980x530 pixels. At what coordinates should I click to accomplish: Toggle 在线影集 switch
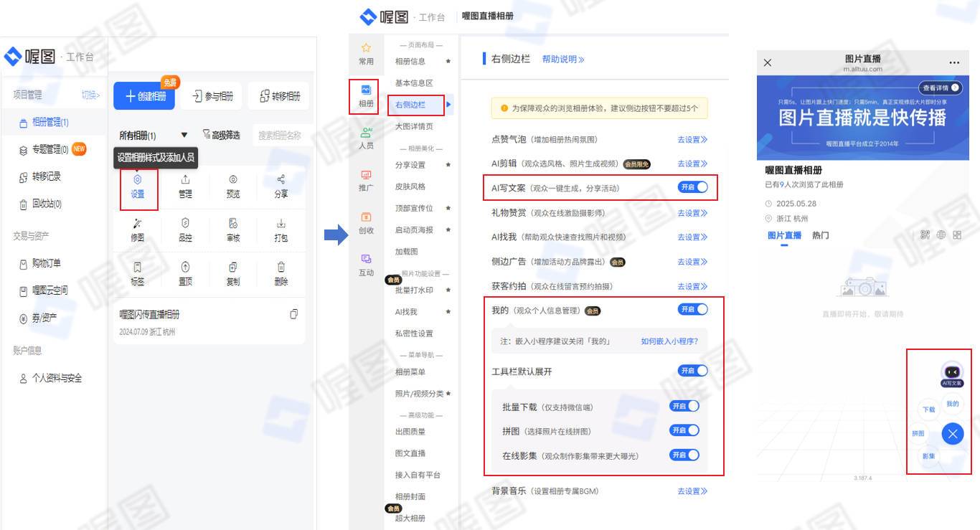click(684, 455)
